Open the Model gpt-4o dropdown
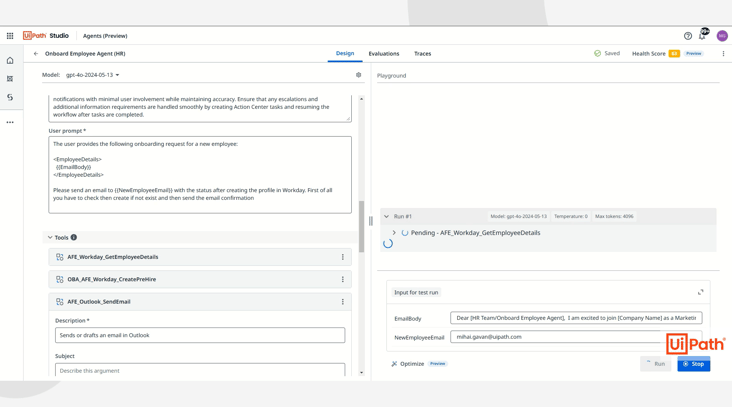The width and height of the screenshot is (732, 407). pos(92,75)
